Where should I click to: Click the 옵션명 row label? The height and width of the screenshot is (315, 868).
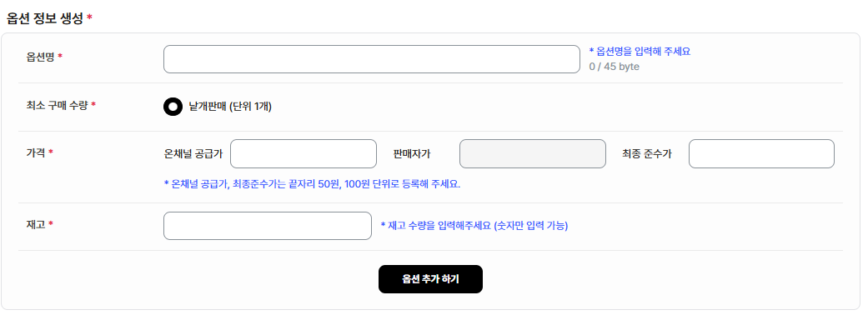[44, 57]
